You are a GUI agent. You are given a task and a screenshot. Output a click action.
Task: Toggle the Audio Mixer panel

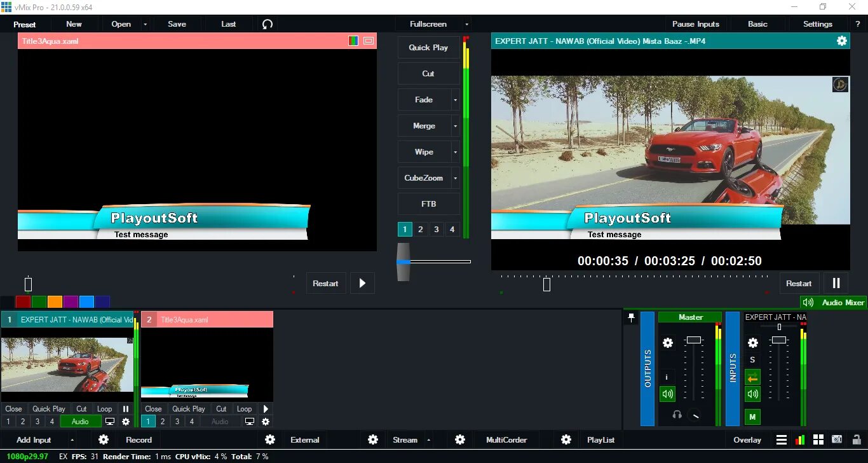pyautogui.click(x=833, y=303)
